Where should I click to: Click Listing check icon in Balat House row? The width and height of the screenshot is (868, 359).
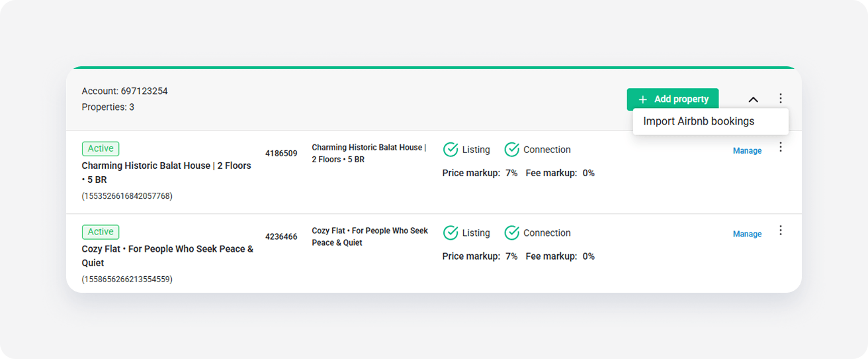[451, 150]
